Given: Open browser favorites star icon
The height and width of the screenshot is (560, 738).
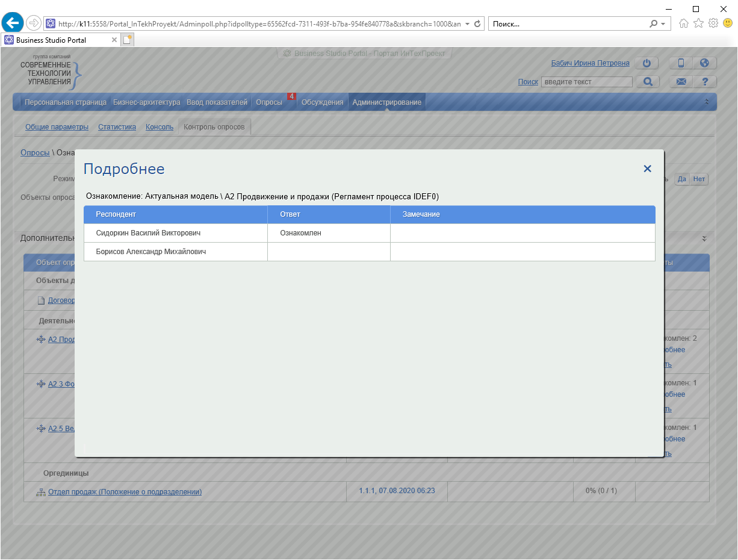Looking at the screenshot, I should 698,23.
